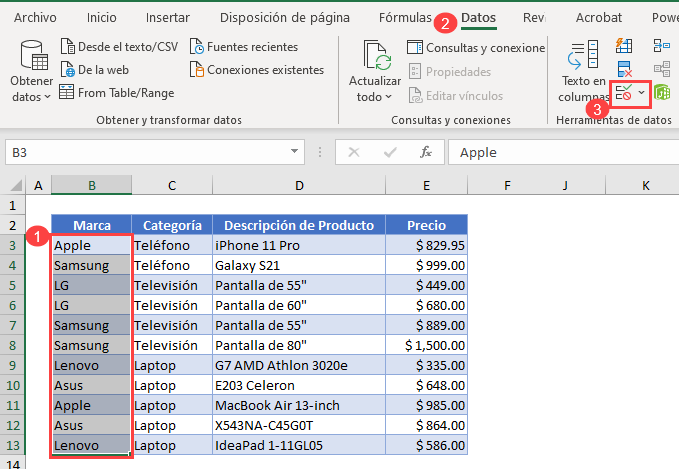Open the Acrobat tab
679x469 pixels.
click(598, 18)
